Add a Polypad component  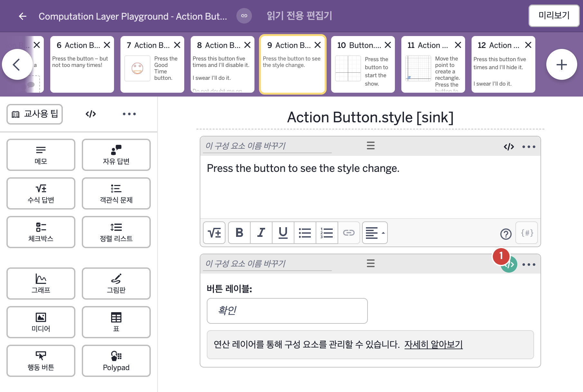116,361
